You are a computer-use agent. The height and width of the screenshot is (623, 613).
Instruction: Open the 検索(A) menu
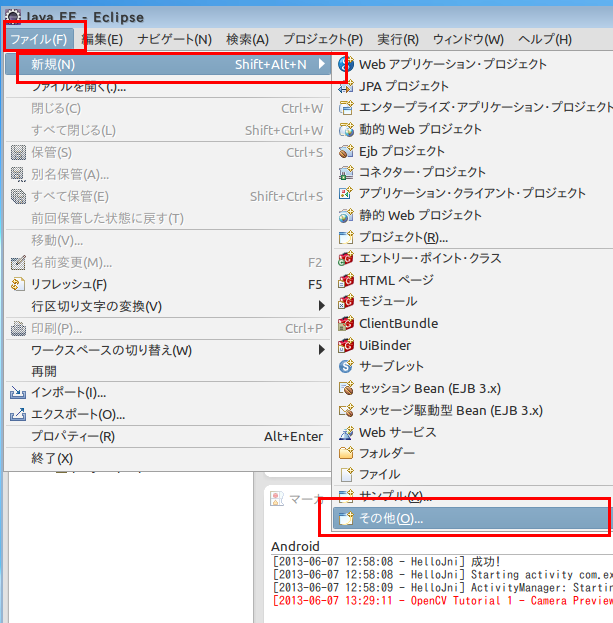(248, 39)
